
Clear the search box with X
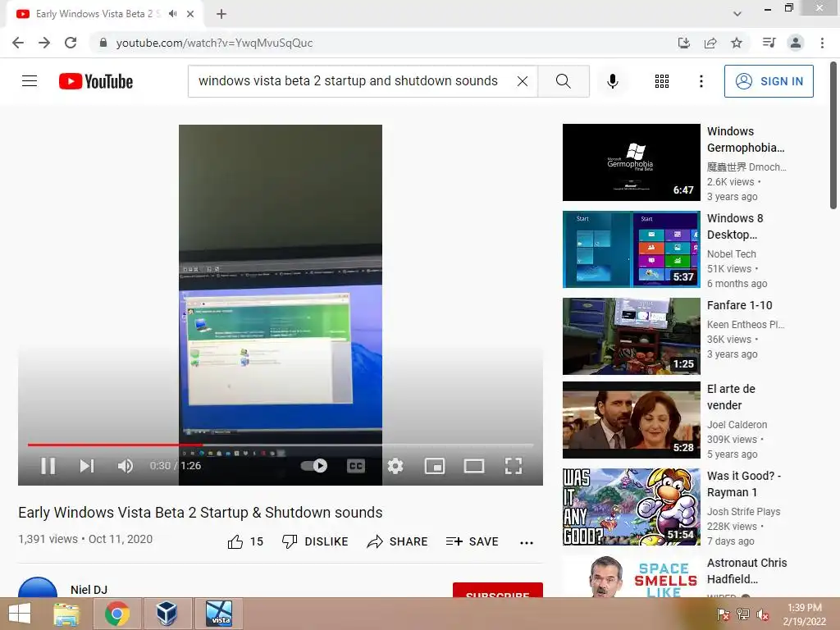click(x=523, y=81)
